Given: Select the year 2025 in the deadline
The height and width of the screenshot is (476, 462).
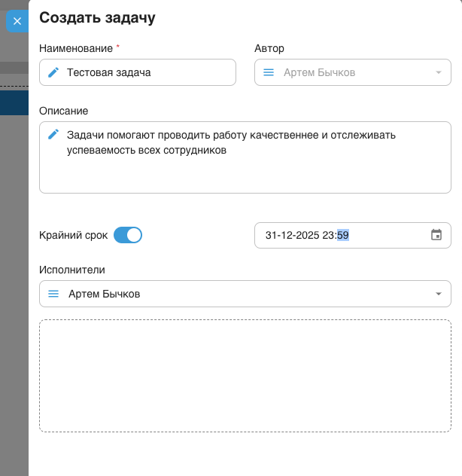Looking at the screenshot, I should pos(308,235).
